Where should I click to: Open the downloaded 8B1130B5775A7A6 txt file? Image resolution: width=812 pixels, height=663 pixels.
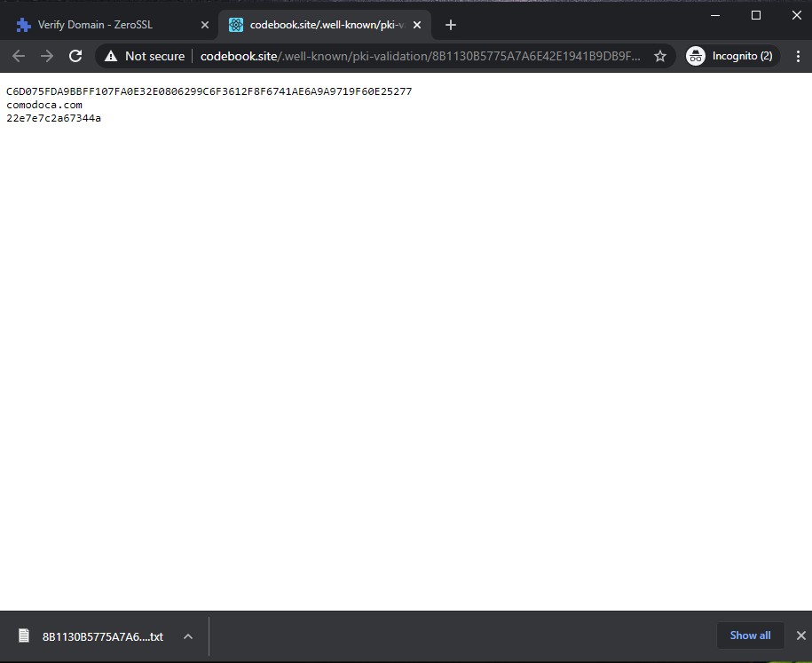[x=103, y=636]
